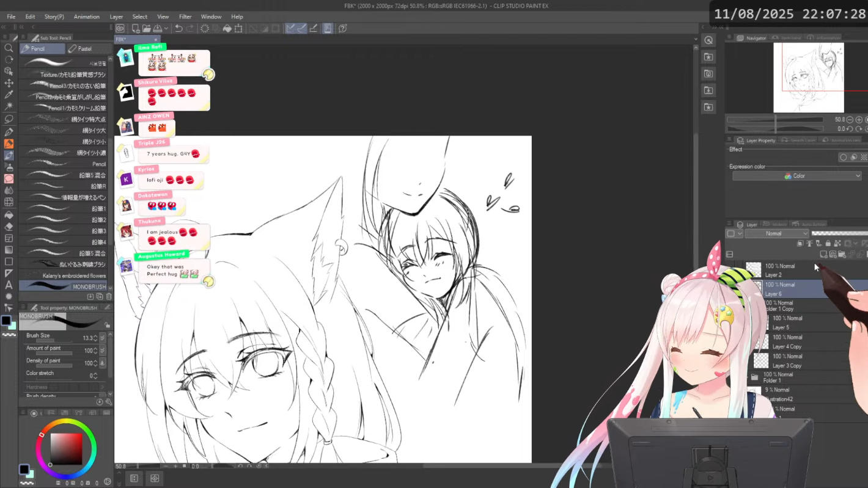Toggle Snap to Ruler in command bar
Screen dimensions: 868x488
tap(290, 28)
